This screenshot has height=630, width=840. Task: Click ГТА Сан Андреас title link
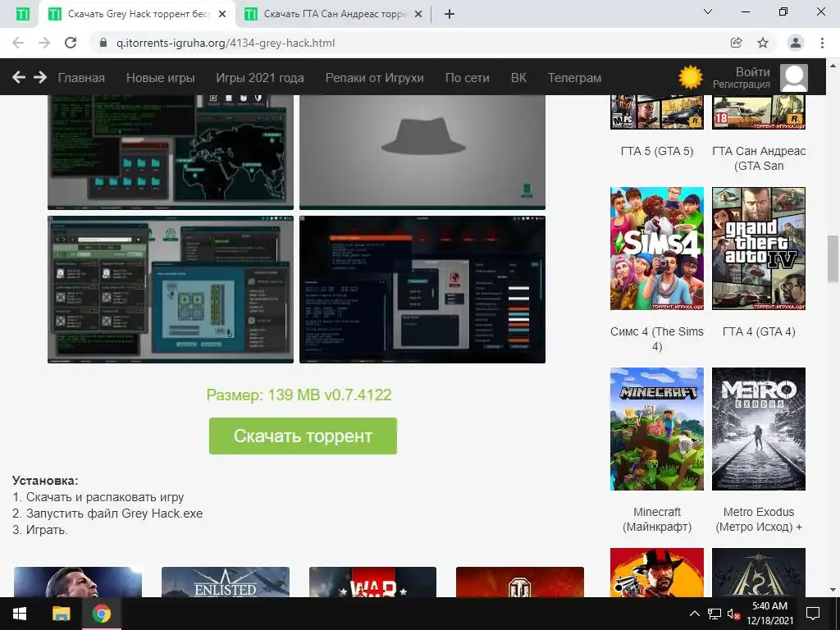759,158
